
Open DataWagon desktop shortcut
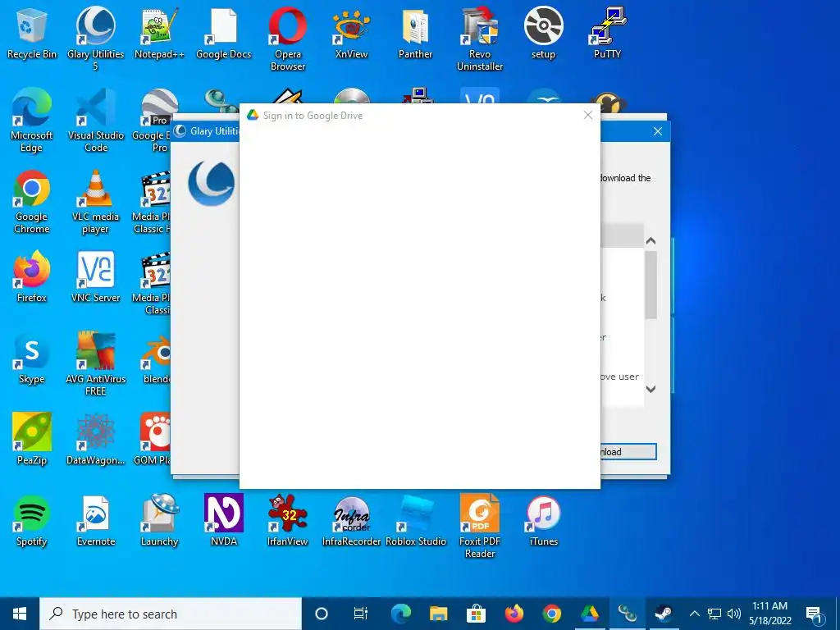point(95,439)
